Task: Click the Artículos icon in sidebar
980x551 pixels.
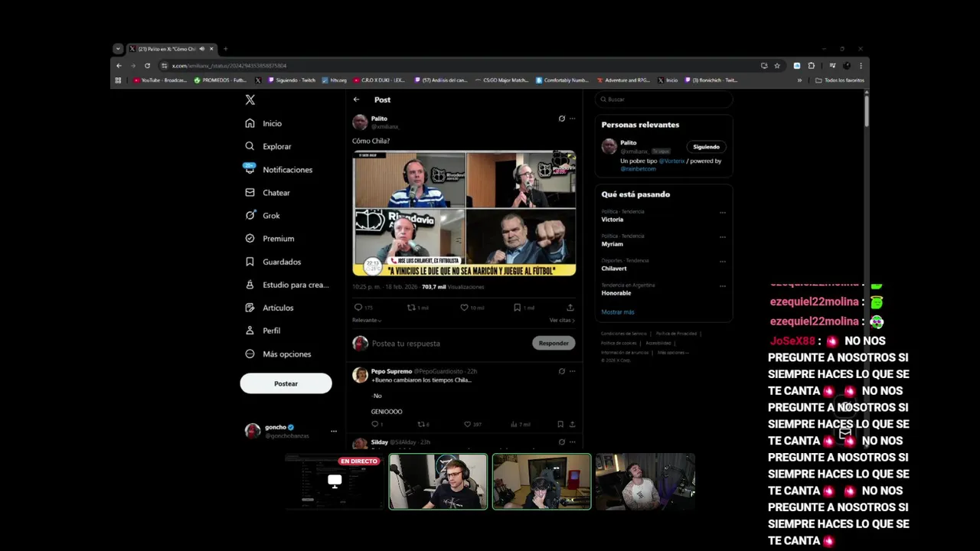Action: coord(250,308)
